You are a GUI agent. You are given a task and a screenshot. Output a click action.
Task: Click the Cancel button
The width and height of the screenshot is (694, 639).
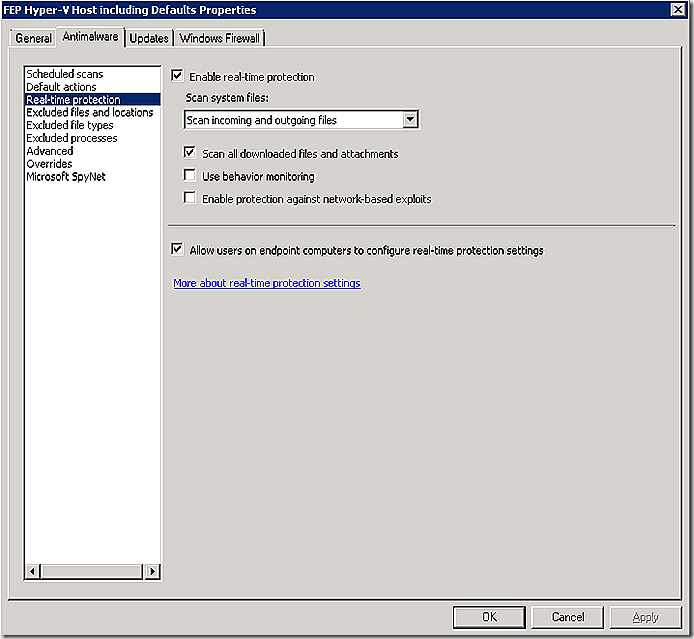point(567,617)
